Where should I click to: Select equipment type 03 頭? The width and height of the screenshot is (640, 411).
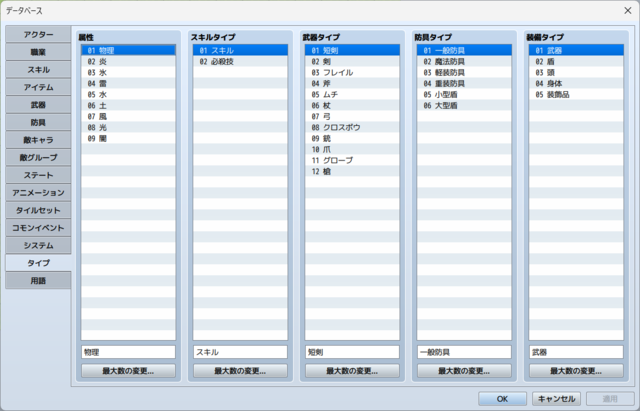(x=576, y=72)
